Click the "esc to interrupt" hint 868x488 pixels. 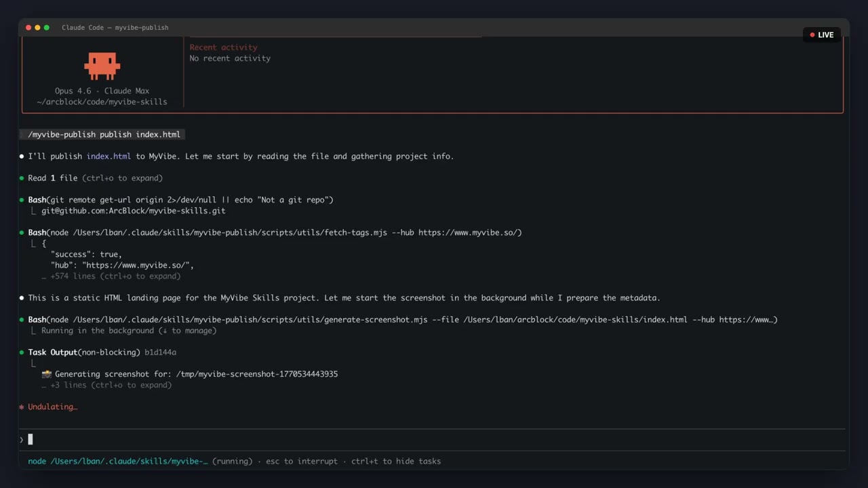point(302,462)
